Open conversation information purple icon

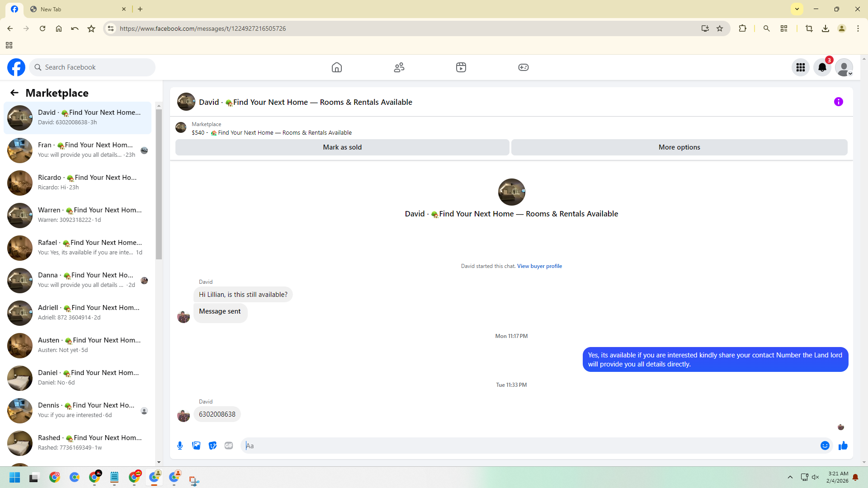click(x=838, y=102)
